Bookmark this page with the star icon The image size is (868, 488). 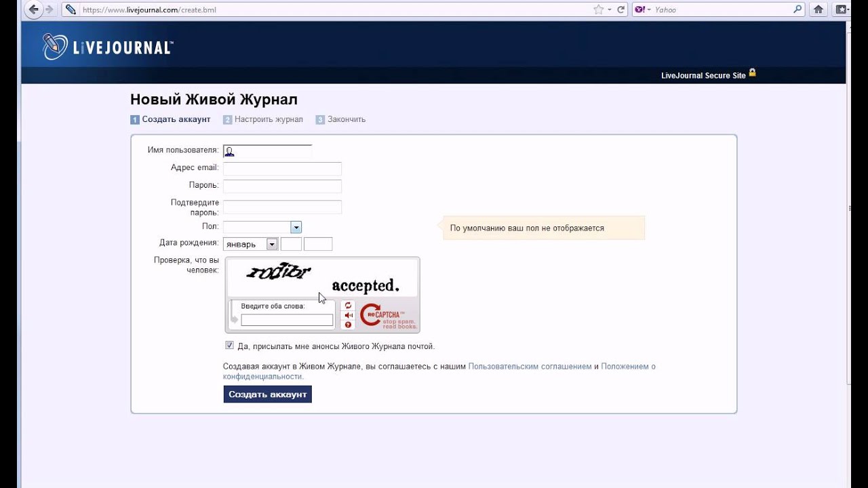click(x=598, y=9)
